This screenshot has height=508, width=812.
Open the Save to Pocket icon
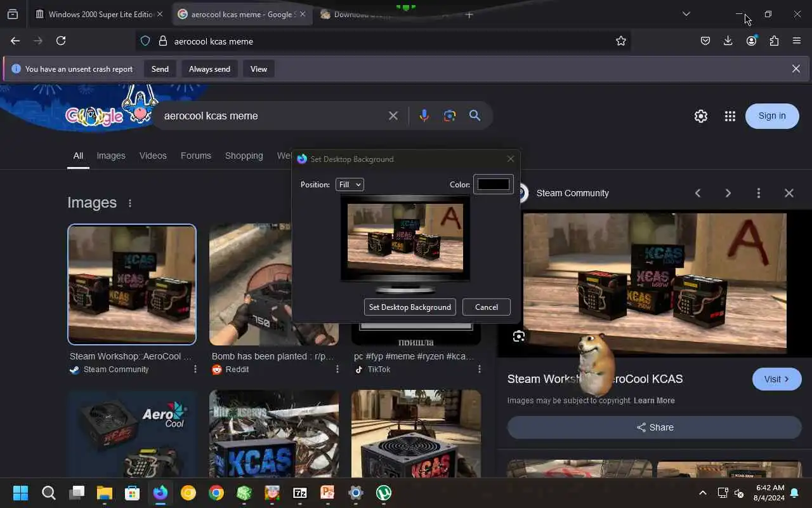(705, 41)
